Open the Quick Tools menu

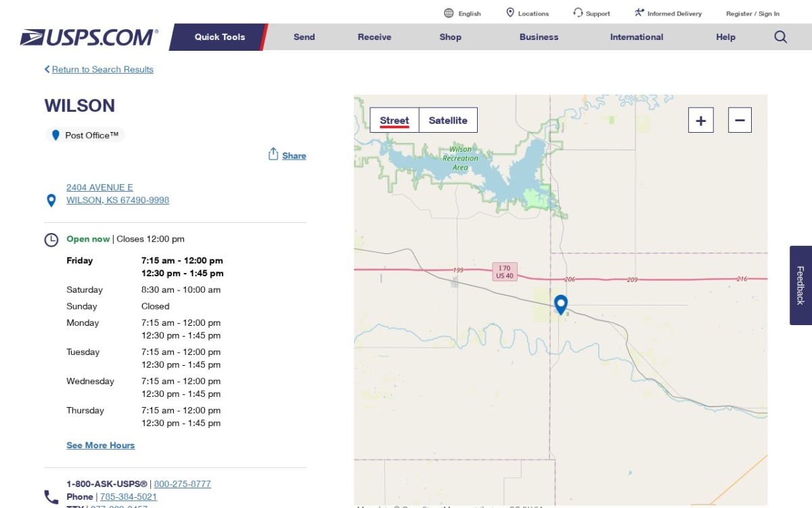point(220,37)
